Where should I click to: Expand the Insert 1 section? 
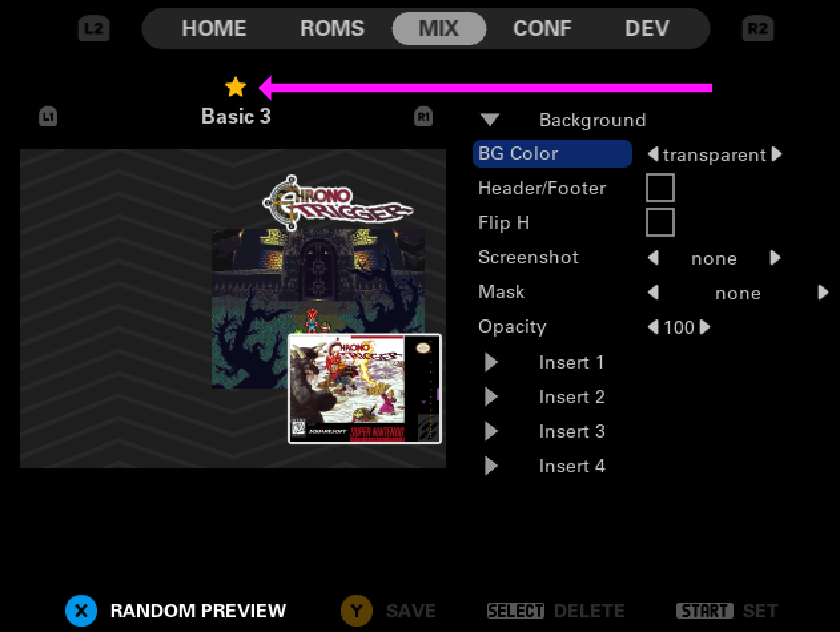point(491,363)
